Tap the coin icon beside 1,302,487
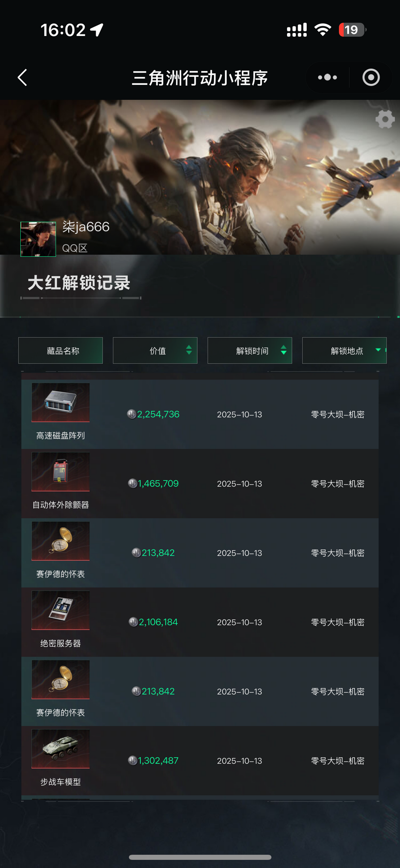This screenshot has height=868, width=400. [133, 760]
